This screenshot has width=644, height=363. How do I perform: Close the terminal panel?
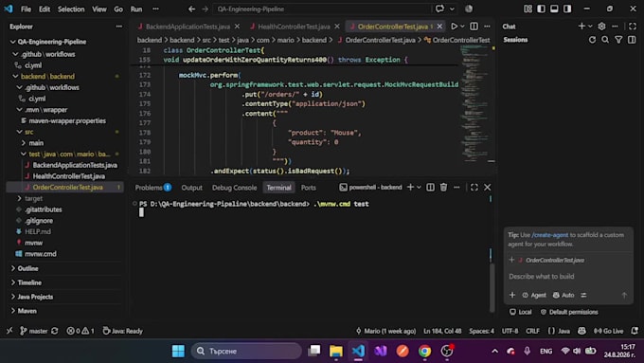click(487, 188)
